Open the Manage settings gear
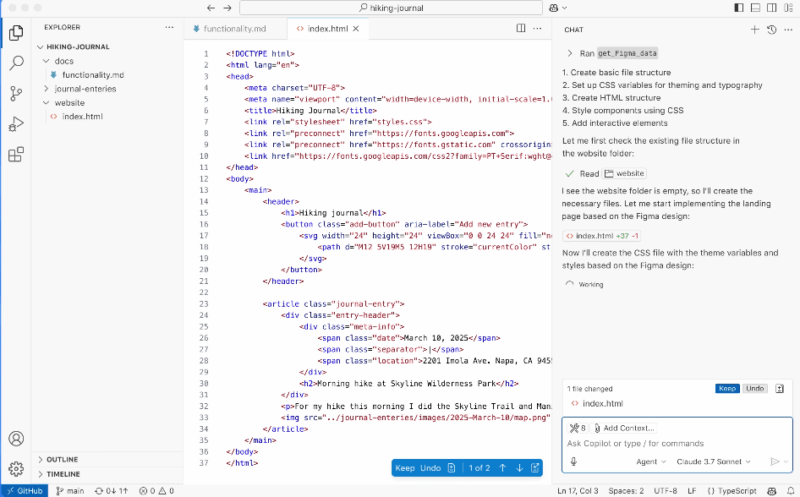Viewport: 800px width, 497px height. point(16,468)
